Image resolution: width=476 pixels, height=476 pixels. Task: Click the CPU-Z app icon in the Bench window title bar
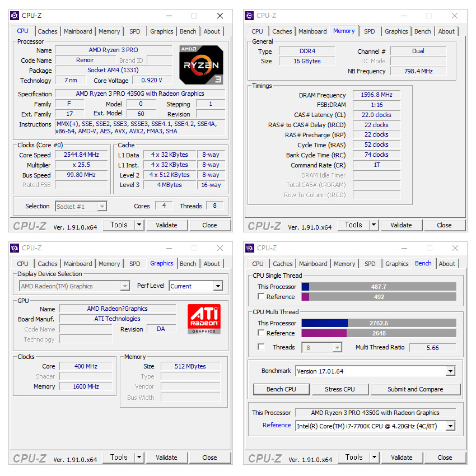[x=250, y=248]
